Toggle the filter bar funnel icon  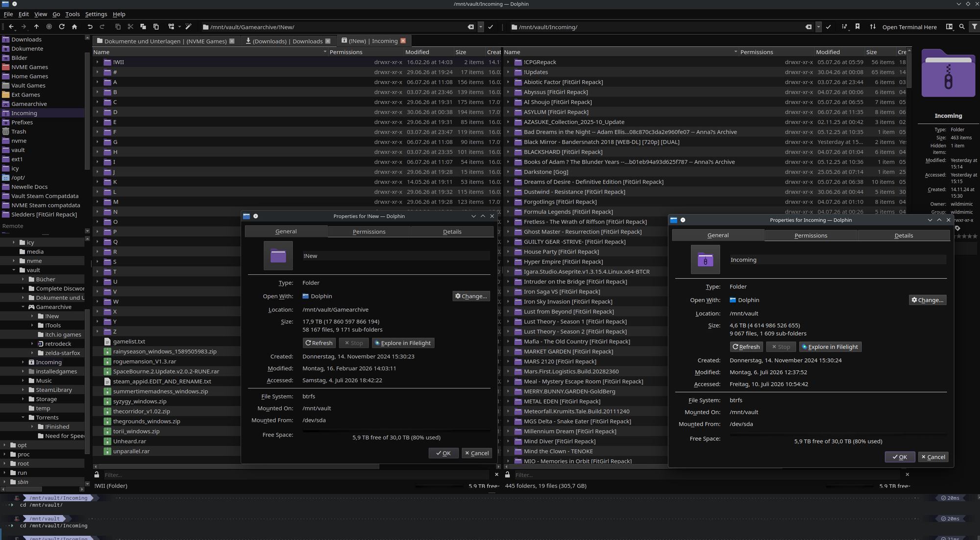click(975, 27)
